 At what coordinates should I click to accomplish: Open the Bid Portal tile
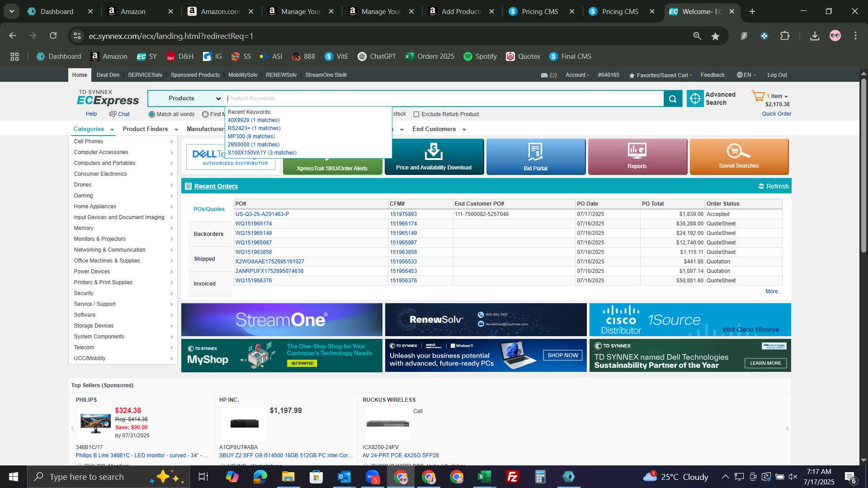pyautogui.click(x=536, y=156)
